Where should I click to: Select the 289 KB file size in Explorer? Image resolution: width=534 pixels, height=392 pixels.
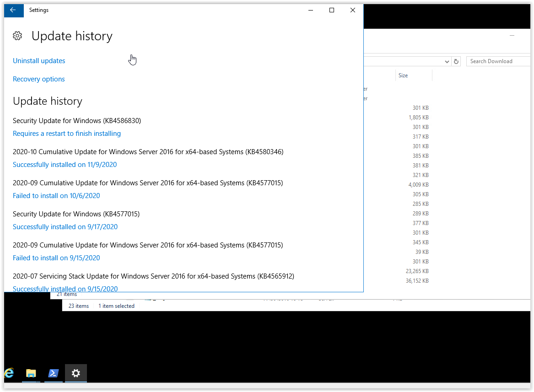point(421,214)
